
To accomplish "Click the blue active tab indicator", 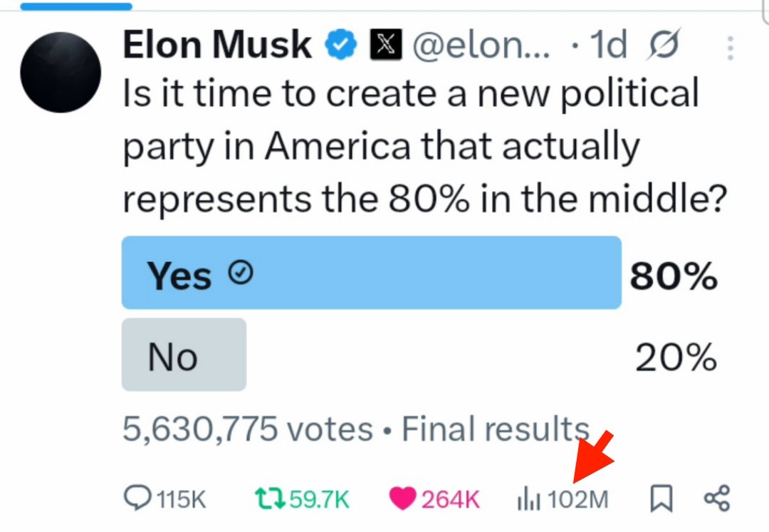I will pyautogui.click(x=76, y=6).
